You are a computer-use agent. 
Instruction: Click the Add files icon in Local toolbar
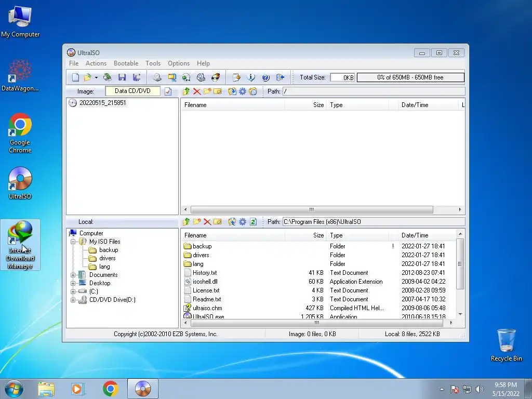click(x=232, y=222)
